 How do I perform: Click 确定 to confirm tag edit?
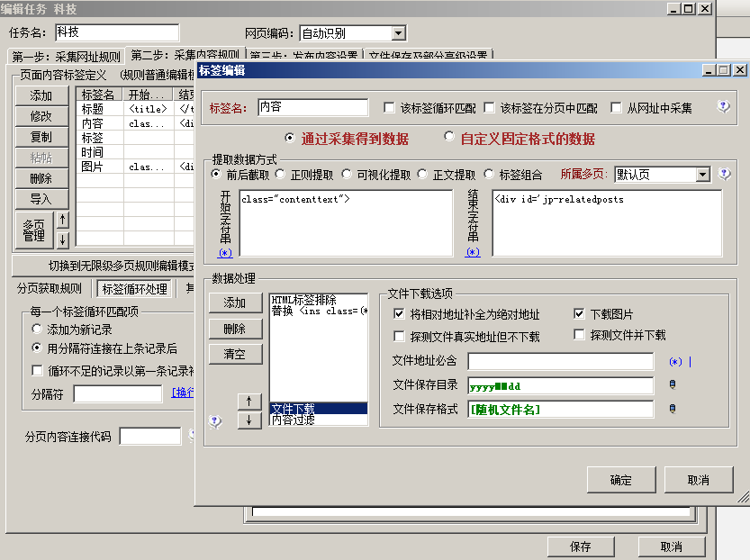pos(620,480)
